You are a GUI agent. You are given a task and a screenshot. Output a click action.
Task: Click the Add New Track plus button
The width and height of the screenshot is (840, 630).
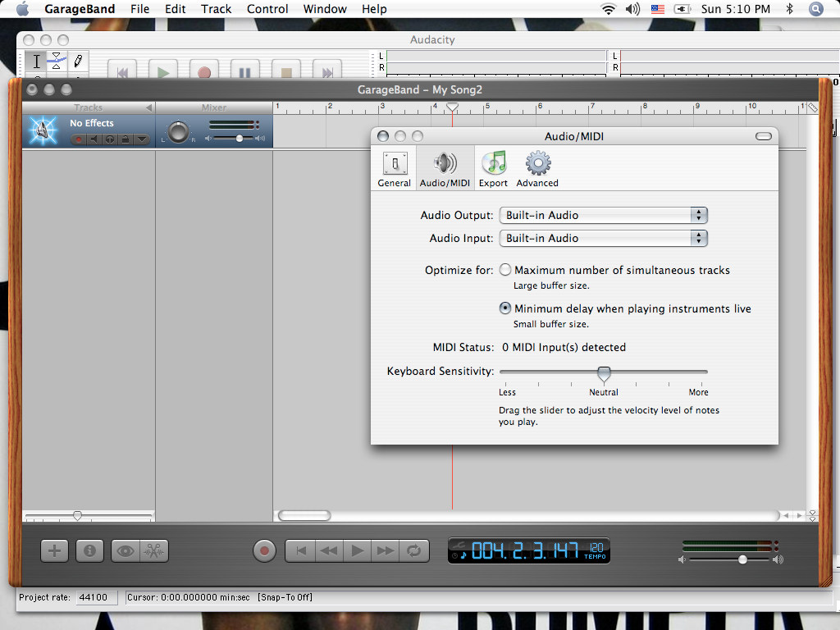coord(55,550)
